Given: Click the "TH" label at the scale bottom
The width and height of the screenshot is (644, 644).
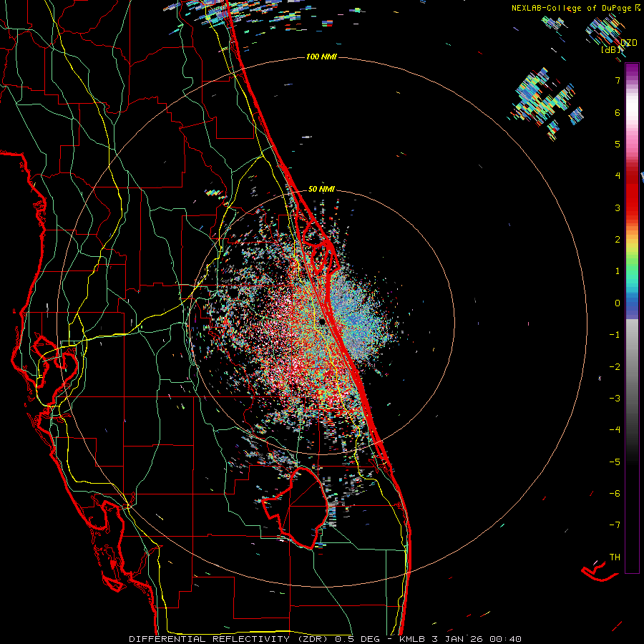Looking at the screenshot, I should pyautogui.click(x=615, y=557).
